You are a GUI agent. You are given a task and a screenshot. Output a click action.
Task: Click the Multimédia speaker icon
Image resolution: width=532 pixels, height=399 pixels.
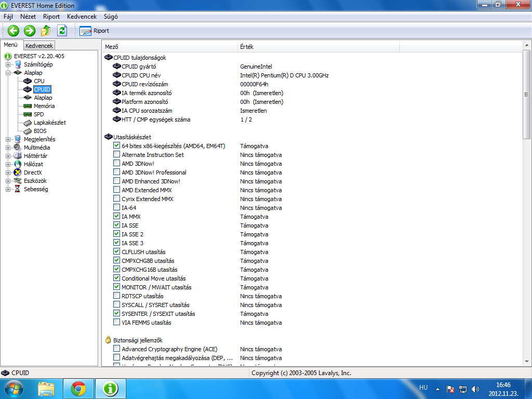click(x=18, y=148)
